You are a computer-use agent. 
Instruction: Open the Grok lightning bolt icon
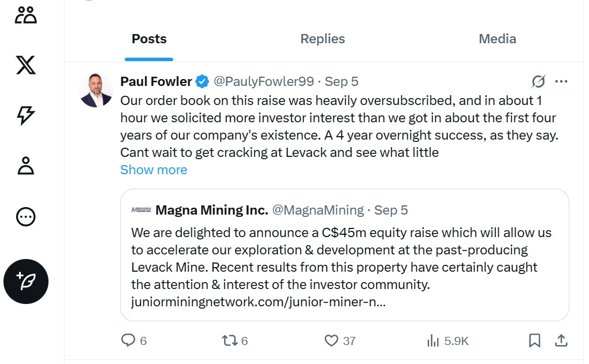coord(26,115)
